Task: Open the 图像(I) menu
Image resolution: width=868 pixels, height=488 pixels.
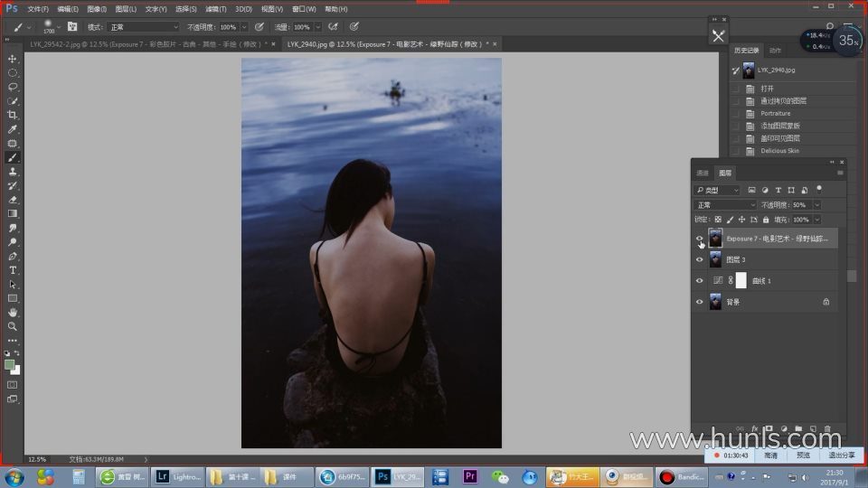Action: click(97, 9)
